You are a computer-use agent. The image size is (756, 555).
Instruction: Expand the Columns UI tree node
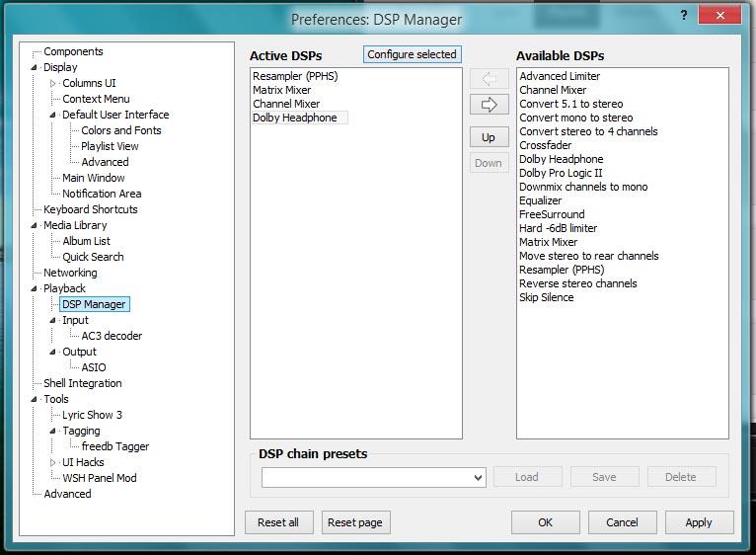[53, 84]
